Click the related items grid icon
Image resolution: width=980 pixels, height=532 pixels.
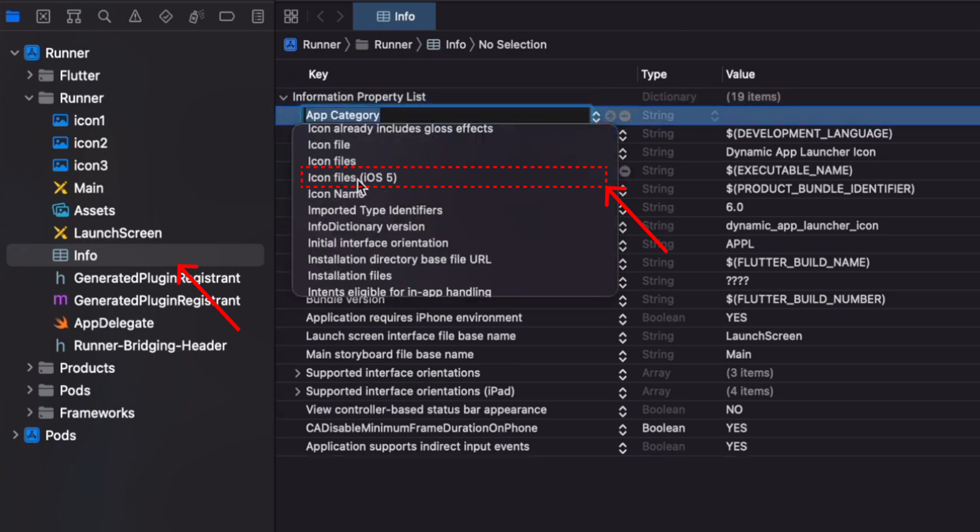click(x=291, y=17)
